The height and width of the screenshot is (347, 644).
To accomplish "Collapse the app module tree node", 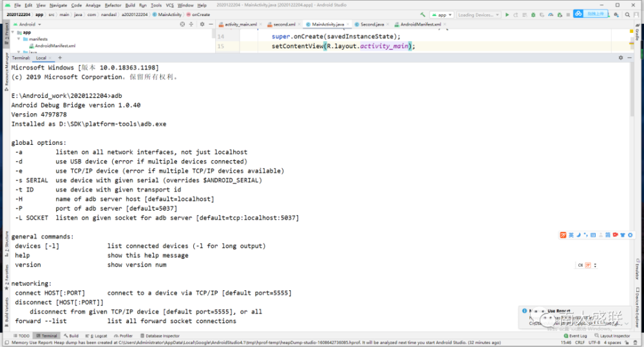I will click(13, 32).
